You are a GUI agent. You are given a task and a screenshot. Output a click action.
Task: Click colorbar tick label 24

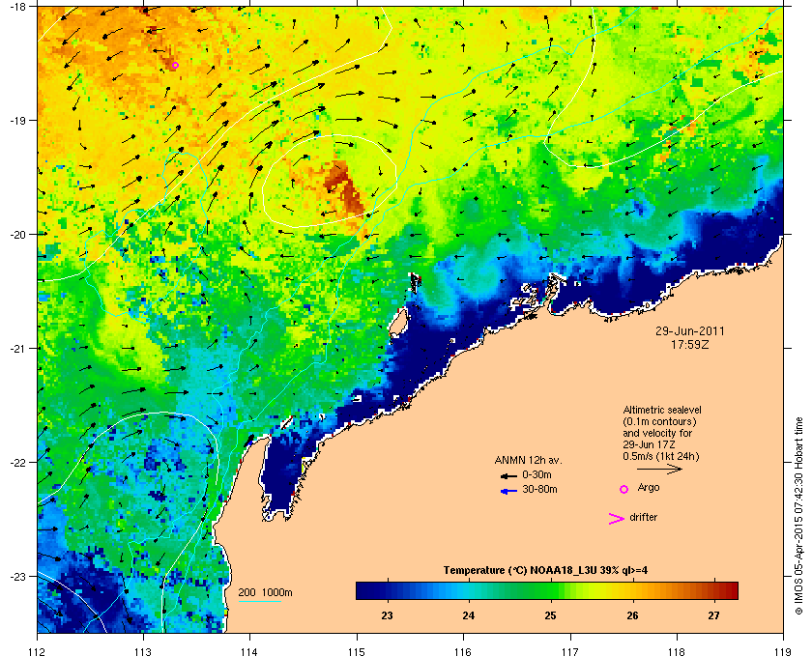pos(468,615)
